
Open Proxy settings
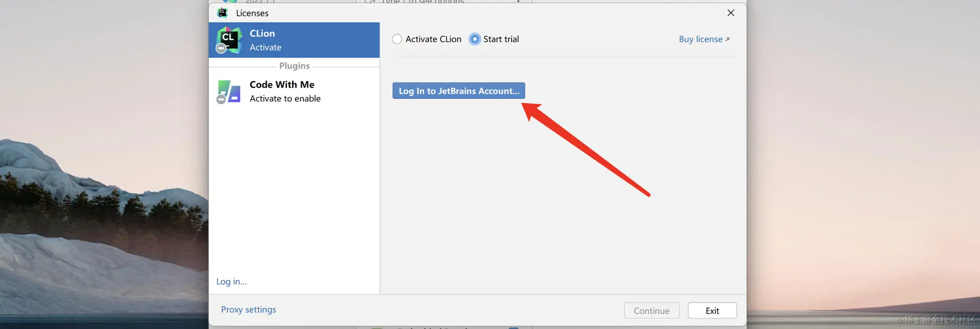pyautogui.click(x=248, y=309)
